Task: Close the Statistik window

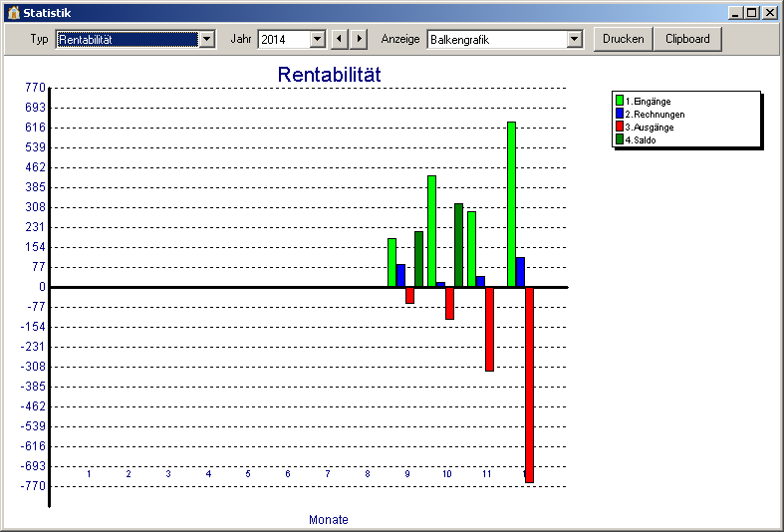Action: point(769,13)
